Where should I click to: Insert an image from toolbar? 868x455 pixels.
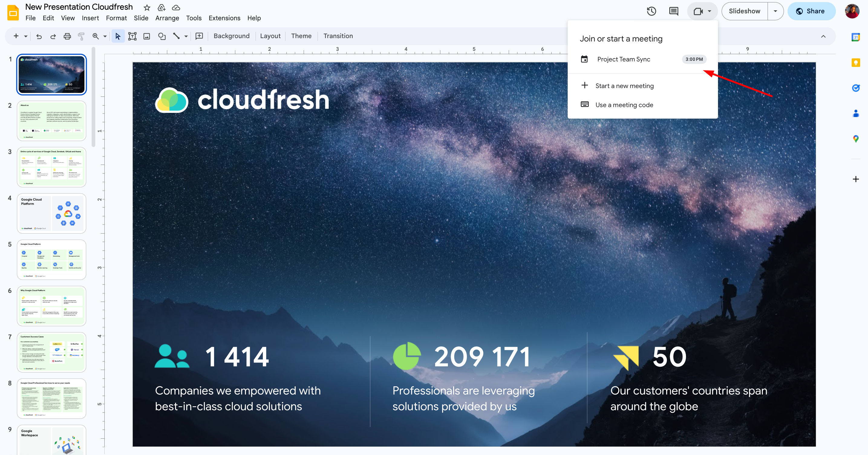point(147,36)
